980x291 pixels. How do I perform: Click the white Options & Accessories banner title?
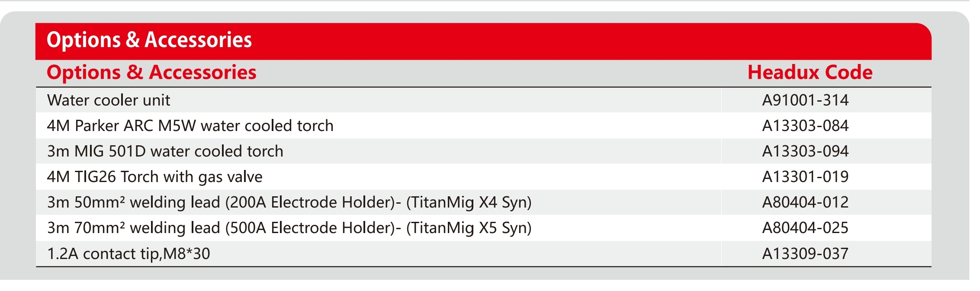(x=149, y=40)
